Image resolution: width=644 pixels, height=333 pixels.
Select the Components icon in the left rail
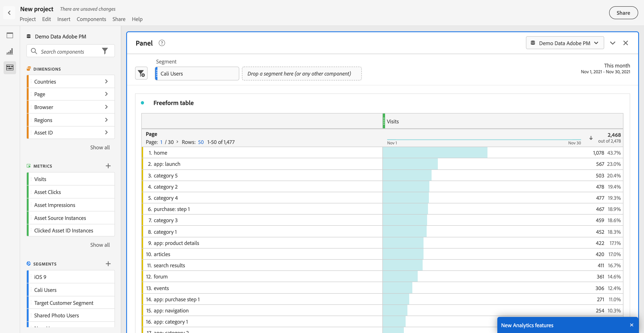(x=10, y=67)
